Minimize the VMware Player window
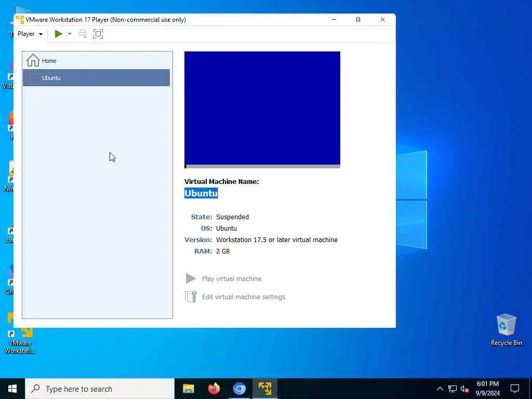Screen dimensions: 532x399 (x=334, y=19)
